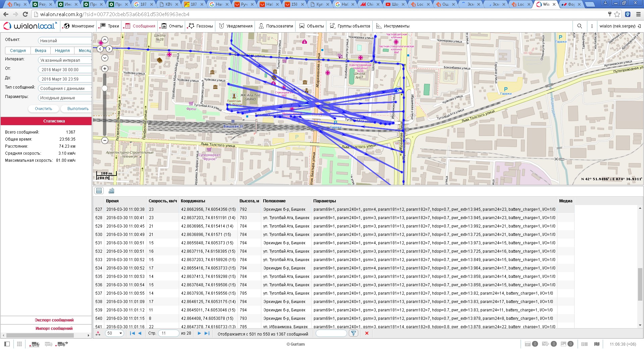Viewport: 644px width, 349px height.
Task: Clear the filter with red X
Action: pos(367,333)
